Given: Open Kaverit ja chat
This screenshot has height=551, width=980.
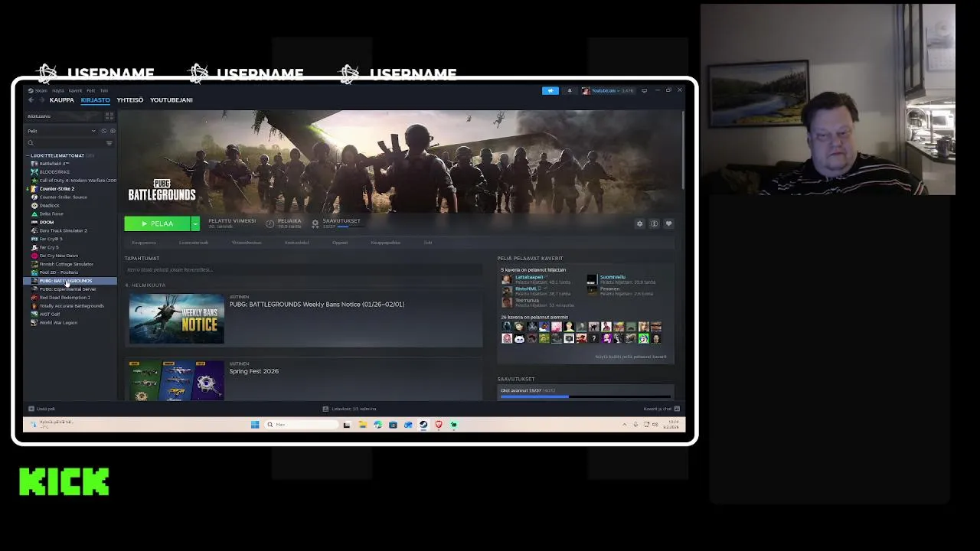Looking at the screenshot, I should coord(661,409).
